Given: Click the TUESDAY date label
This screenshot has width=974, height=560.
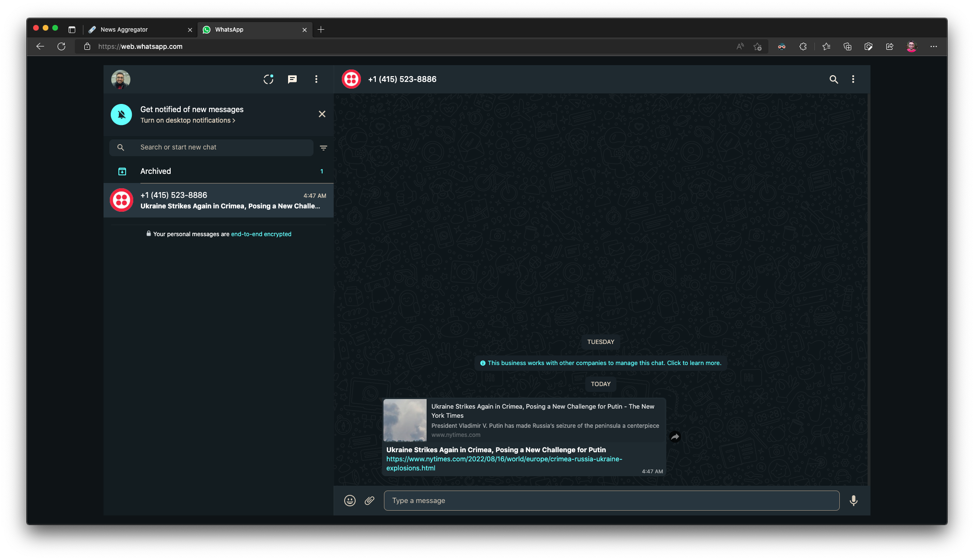Looking at the screenshot, I should pos(601,342).
